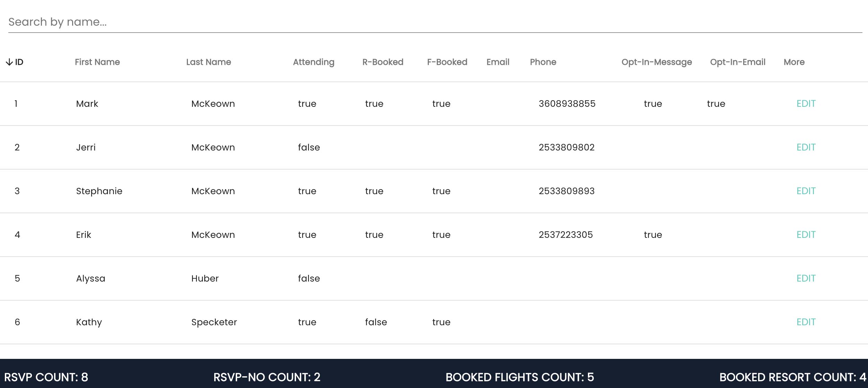868x388 pixels.
Task: Open Kathy Specketer's EDIT link
Action: [x=806, y=322]
